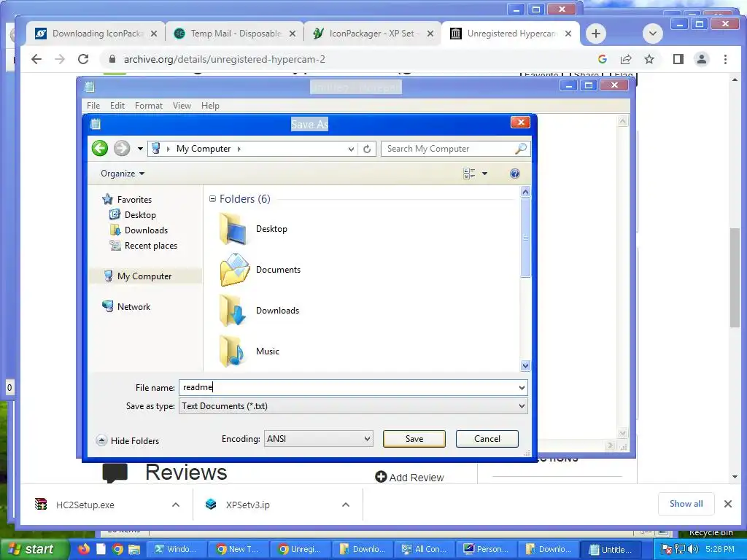Viewport: 747px width, 560px height.
Task: Click Add Review link on page
Action: [x=410, y=477]
